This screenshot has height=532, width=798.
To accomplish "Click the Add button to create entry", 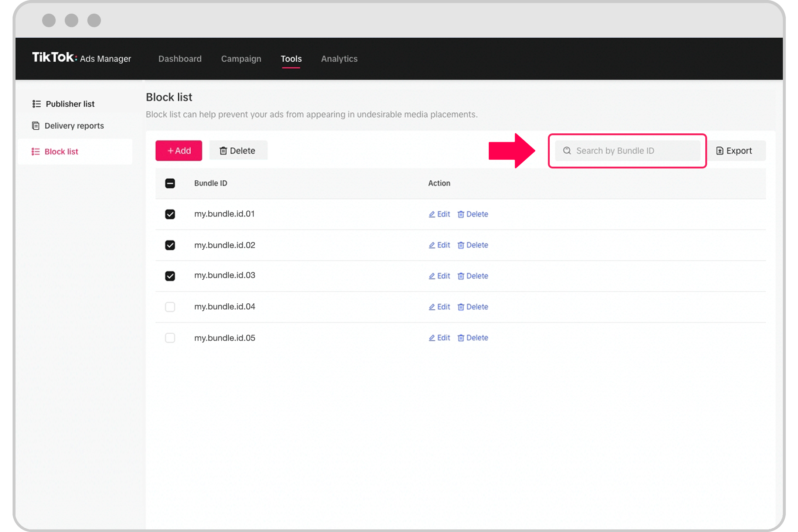I will pos(178,150).
